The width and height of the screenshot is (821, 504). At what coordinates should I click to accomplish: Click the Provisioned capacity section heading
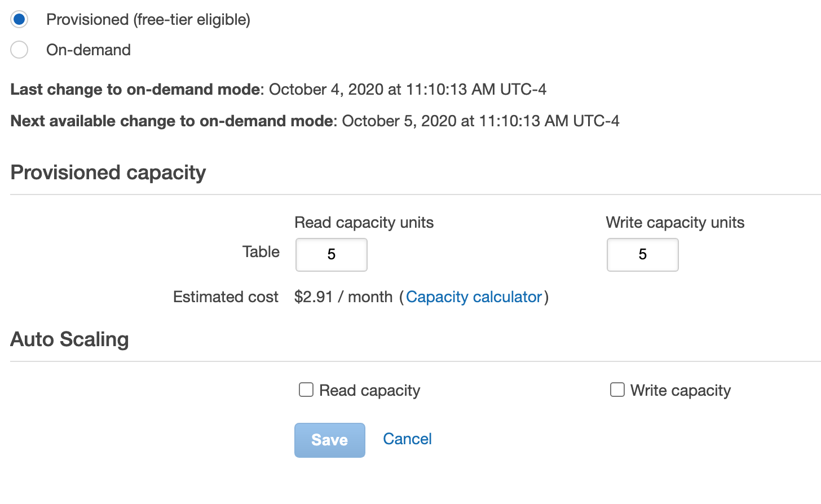coord(107,173)
